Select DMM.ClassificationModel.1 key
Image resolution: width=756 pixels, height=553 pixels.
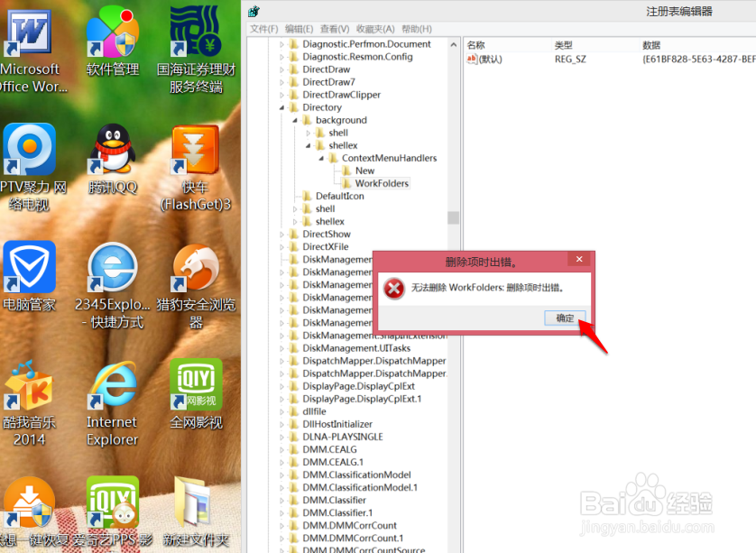360,487
